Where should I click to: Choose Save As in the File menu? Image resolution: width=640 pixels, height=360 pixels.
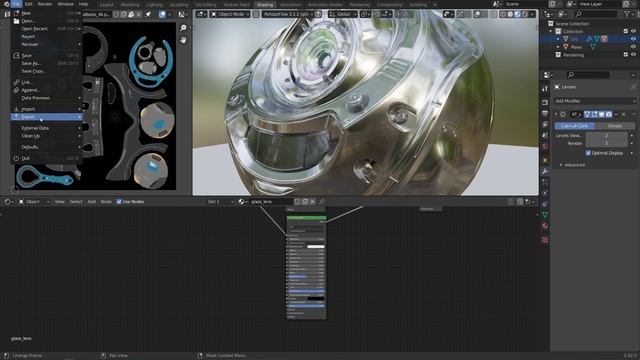[46, 63]
